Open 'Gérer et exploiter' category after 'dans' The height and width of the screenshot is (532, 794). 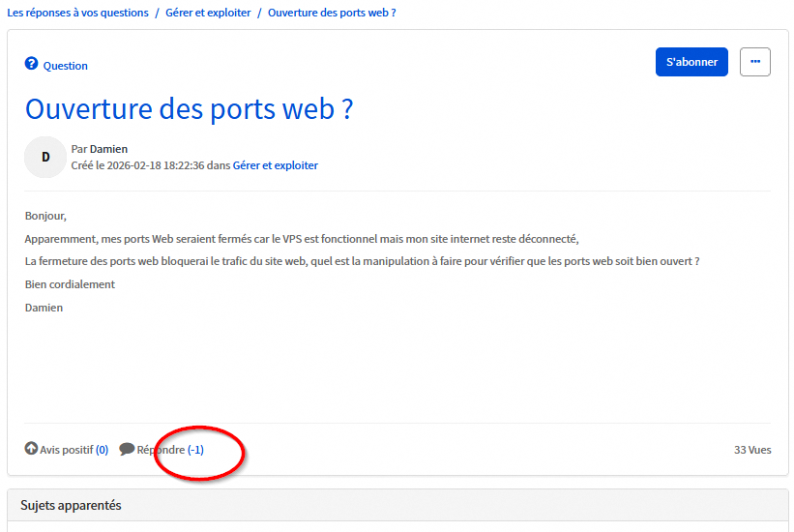[x=276, y=165]
